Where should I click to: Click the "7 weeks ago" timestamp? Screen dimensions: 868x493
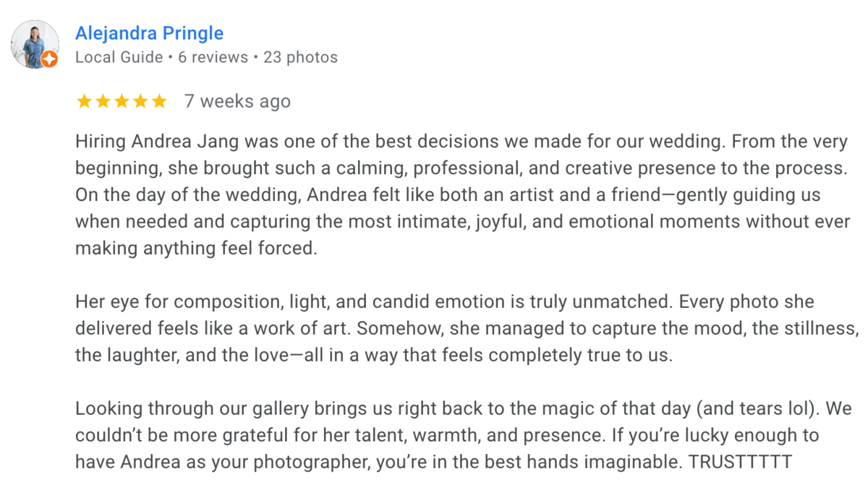[x=237, y=102]
